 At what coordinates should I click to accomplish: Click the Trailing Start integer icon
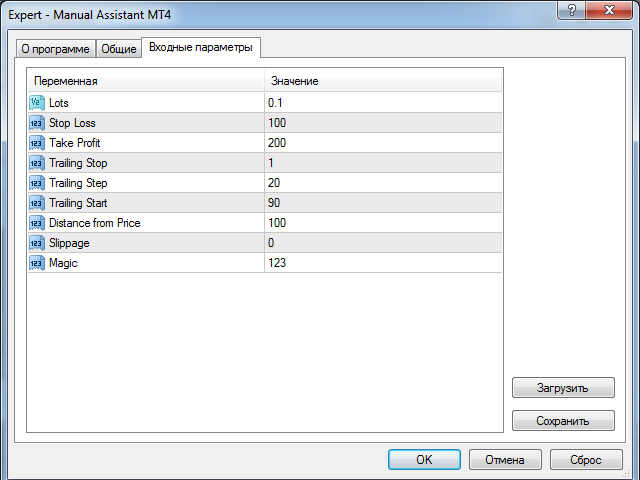pyautogui.click(x=37, y=203)
